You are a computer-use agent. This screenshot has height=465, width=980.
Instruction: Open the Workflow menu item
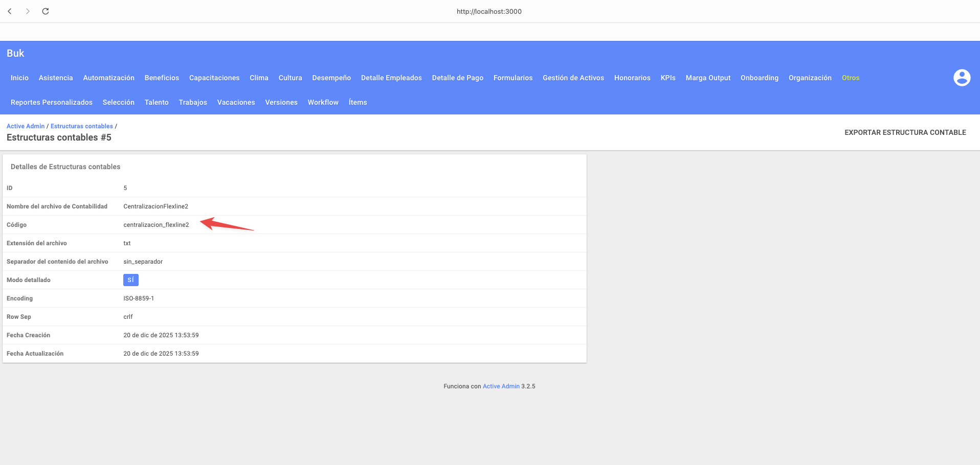pyautogui.click(x=323, y=102)
